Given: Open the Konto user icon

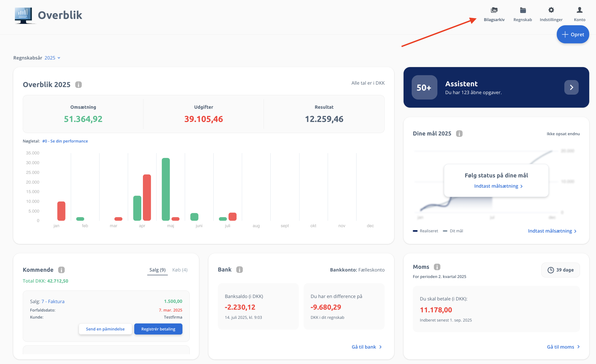Looking at the screenshot, I should (579, 10).
